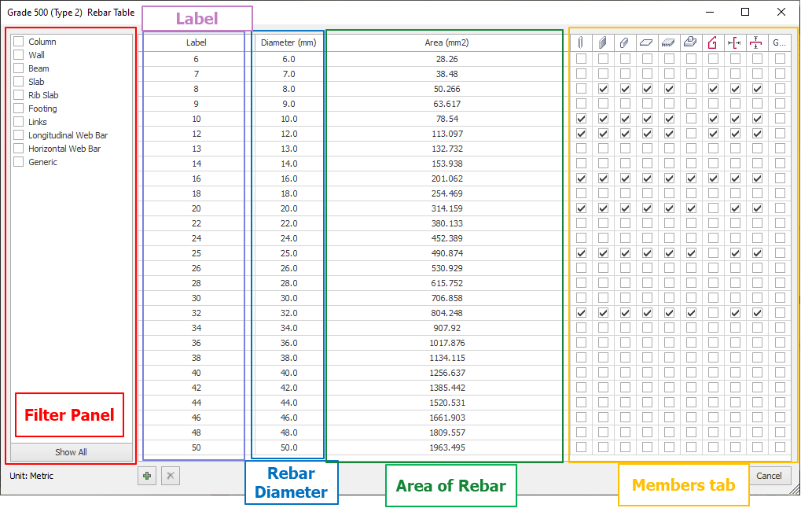Click the Area (mm2) column header
The height and width of the screenshot is (508, 812).
tap(446, 42)
